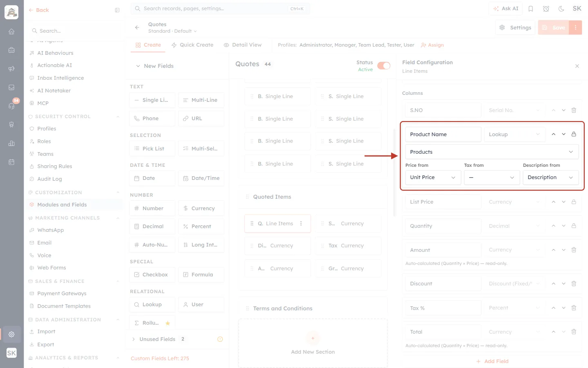Toggle the Quotes Active status switch
588x368 pixels.
tap(384, 66)
